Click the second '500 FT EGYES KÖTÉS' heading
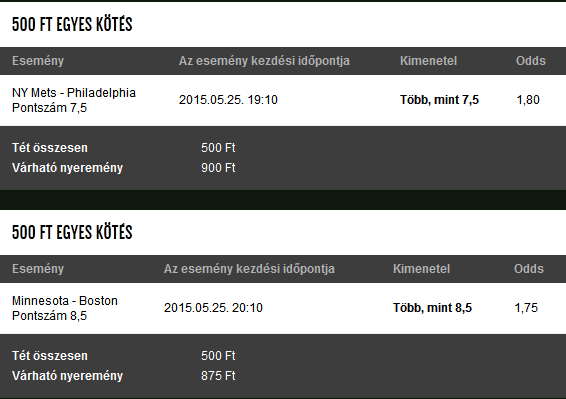The image size is (566, 399). pyautogui.click(x=72, y=232)
